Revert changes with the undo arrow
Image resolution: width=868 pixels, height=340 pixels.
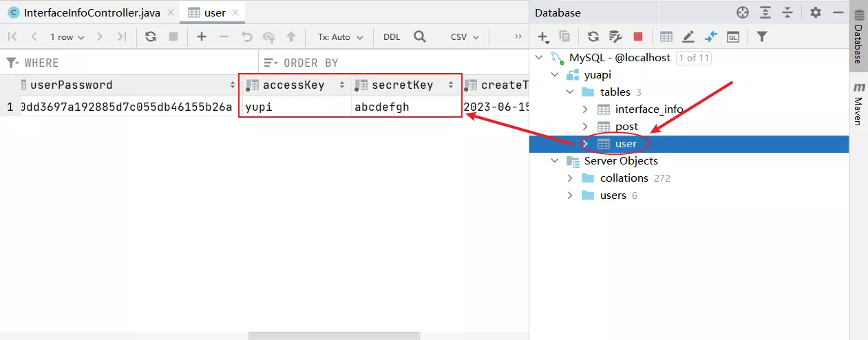(x=246, y=37)
